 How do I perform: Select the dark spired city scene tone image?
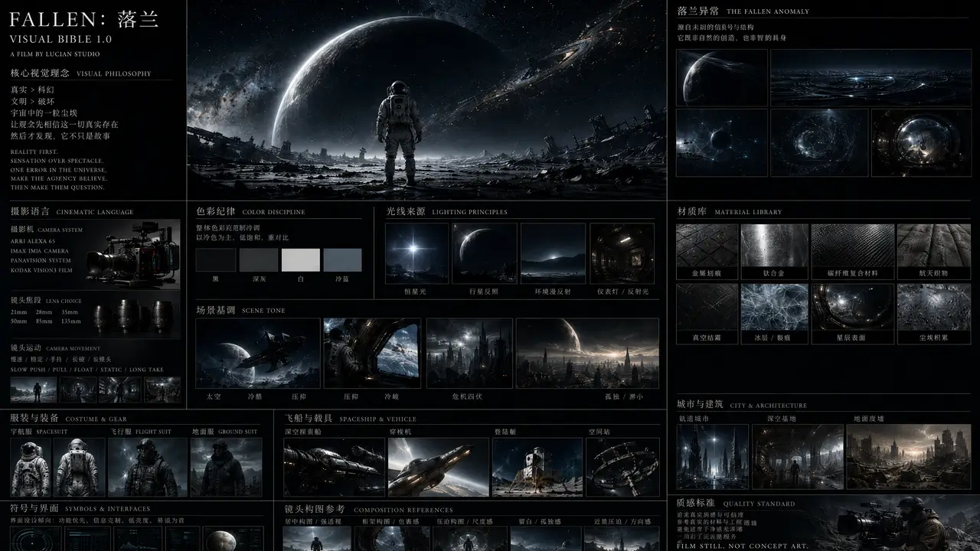[x=469, y=353]
